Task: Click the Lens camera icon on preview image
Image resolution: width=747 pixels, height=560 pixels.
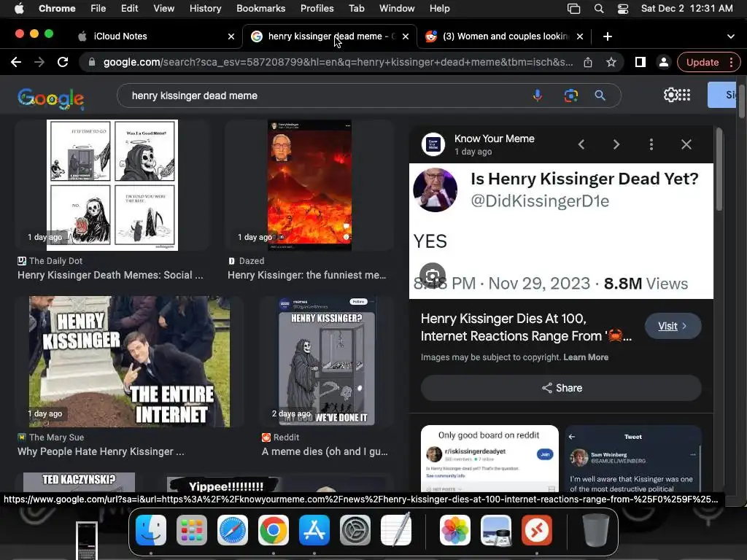Action: click(x=432, y=275)
